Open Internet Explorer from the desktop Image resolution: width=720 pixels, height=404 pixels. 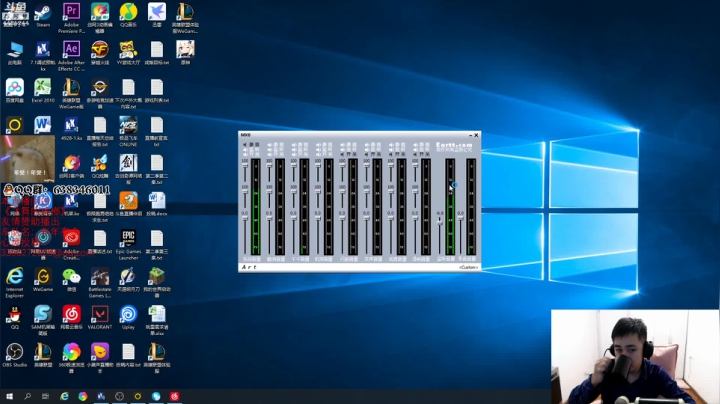tap(14, 282)
